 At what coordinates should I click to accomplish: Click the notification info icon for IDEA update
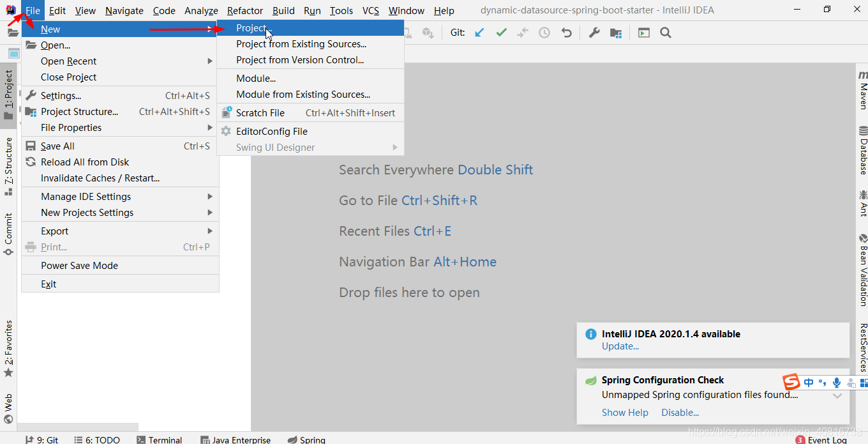tap(590, 334)
